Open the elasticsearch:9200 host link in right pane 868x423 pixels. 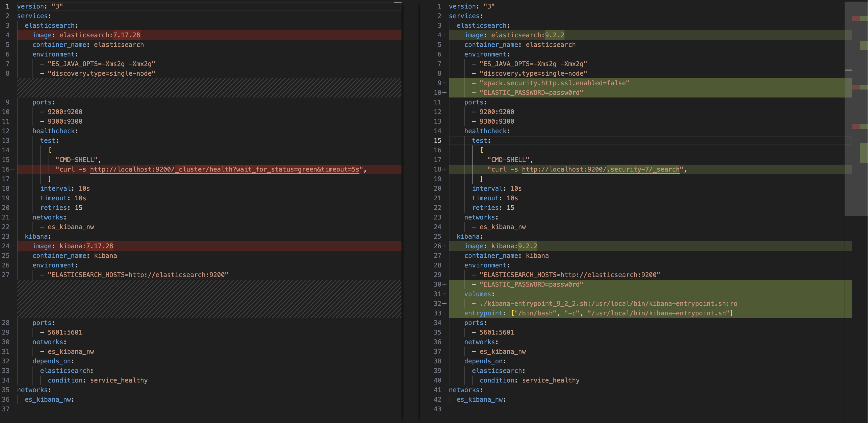click(x=608, y=275)
